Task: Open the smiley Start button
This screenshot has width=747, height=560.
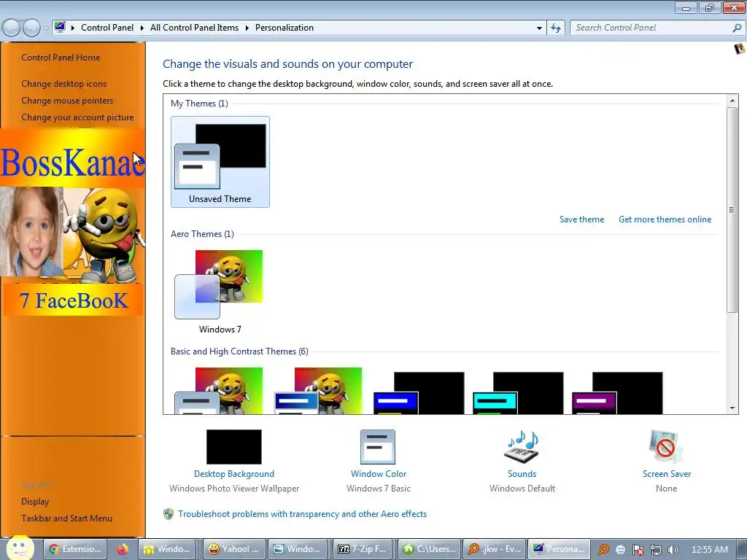Action: pos(20,548)
